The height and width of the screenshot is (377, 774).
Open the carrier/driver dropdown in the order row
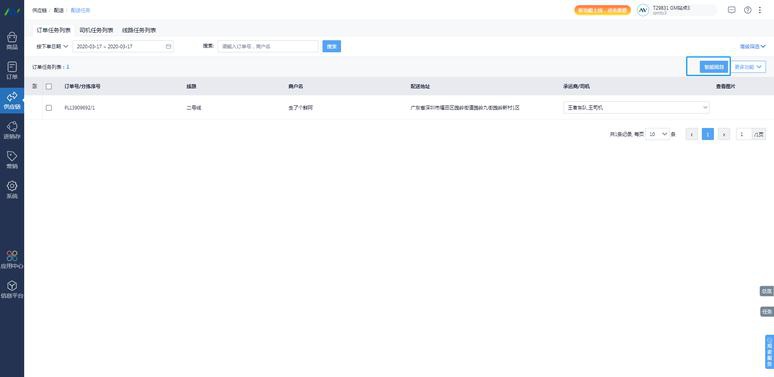[x=636, y=108]
